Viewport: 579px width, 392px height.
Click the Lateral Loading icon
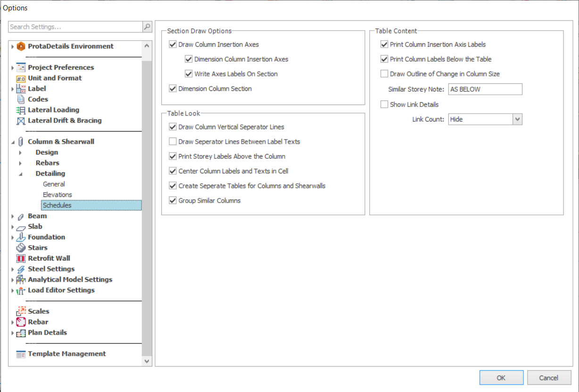tap(21, 110)
